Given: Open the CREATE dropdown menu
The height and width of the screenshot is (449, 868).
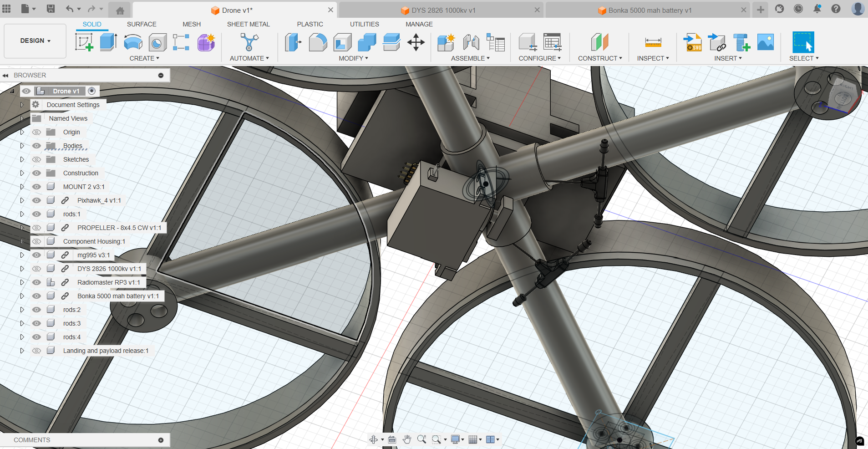Looking at the screenshot, I should 144,58.
